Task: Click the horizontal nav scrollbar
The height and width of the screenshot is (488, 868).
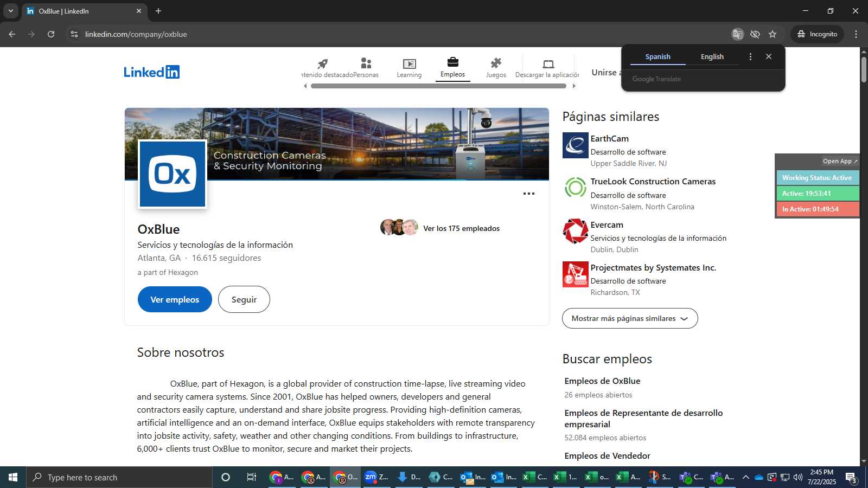Action: tap(438, 86)
